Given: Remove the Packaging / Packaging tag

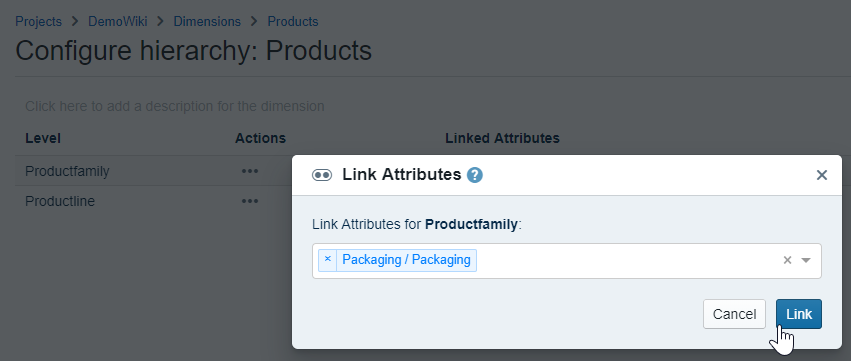Looking at the screenshot, I should (327, 260).
